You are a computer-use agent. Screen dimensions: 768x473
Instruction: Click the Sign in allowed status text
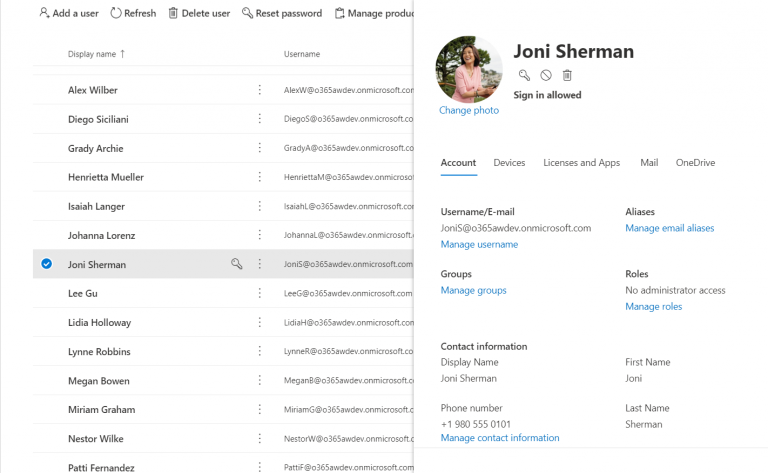pyautogui.click(x=547, y=95)
